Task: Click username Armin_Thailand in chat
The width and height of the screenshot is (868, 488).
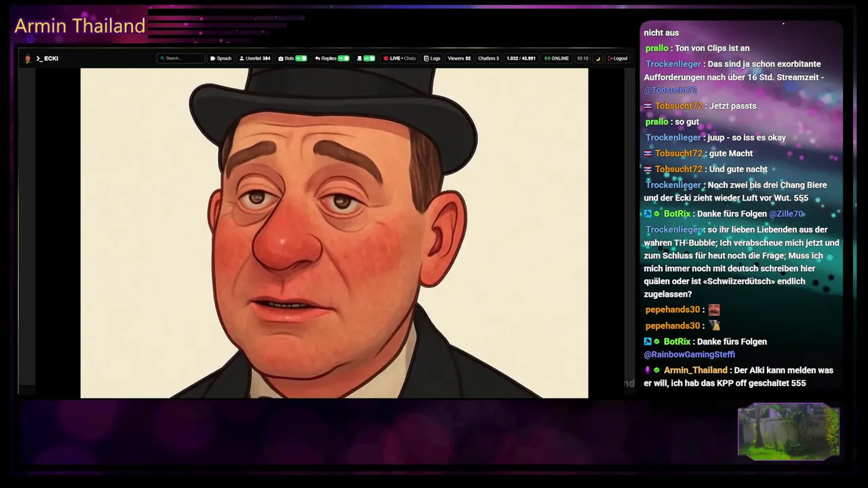Action: 696,370
